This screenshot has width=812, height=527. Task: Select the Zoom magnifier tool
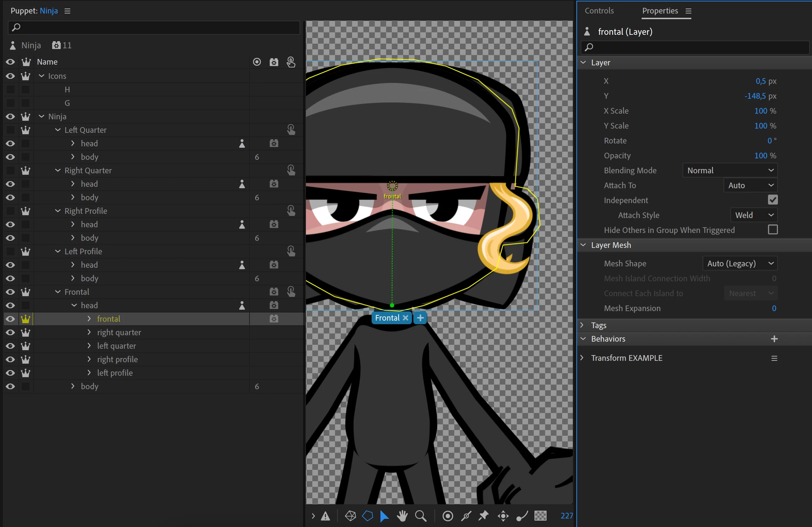click(421, 516)
